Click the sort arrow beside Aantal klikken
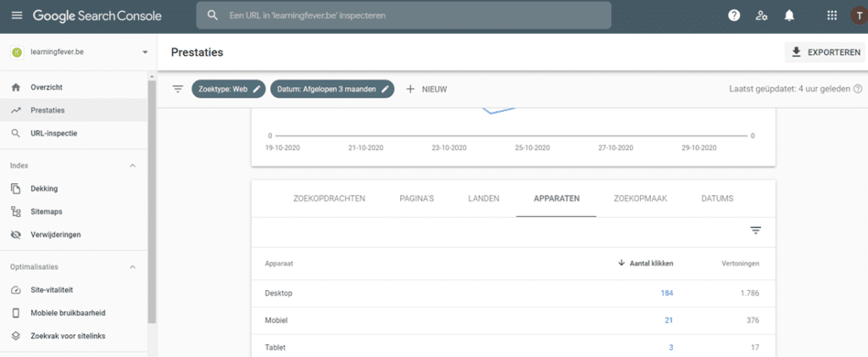Screen dimensions: 868x357 coord(621,264)
